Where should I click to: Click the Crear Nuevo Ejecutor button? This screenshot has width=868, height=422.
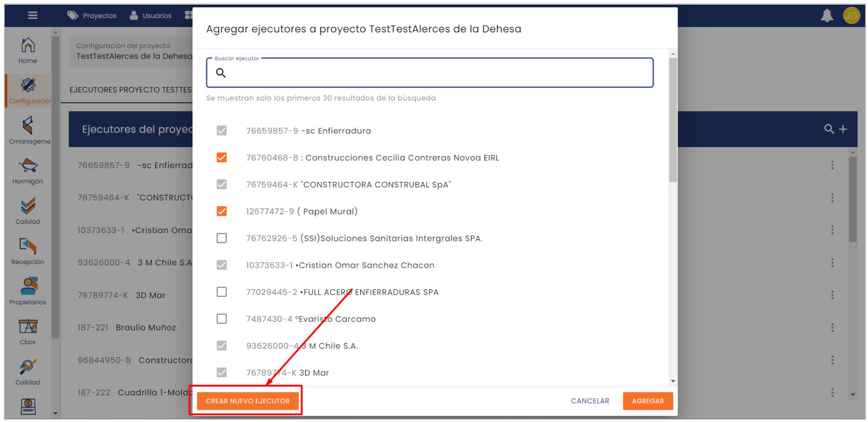(248, 401)
